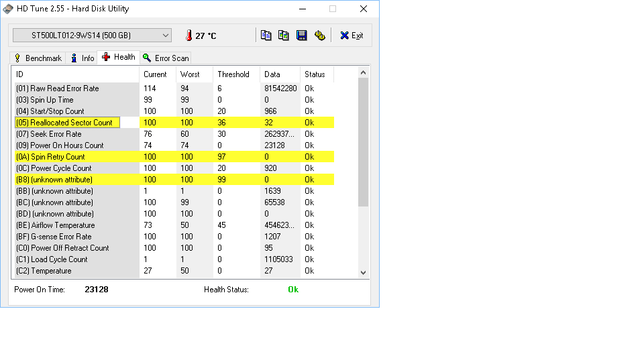Select the Power Off Retract Count row
The width and height of the screenshot is (644, 362).
tap(174, 248)
